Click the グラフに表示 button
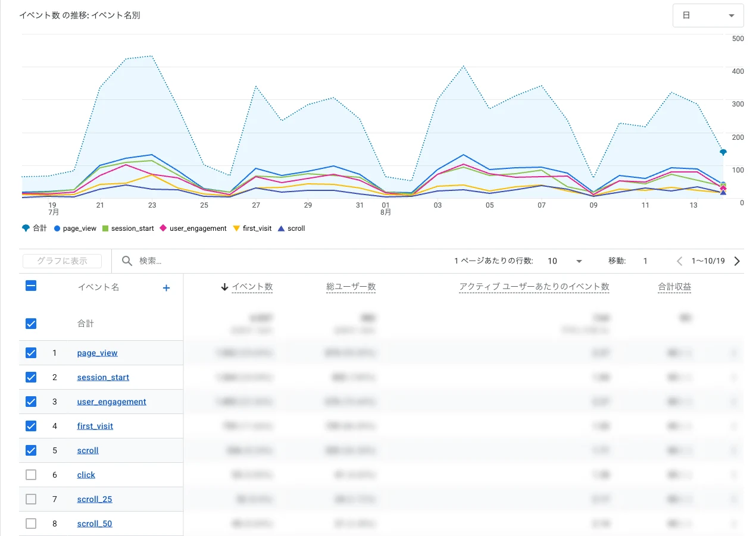The width and height of the screenshot is (756, 536). click(62, 261)
